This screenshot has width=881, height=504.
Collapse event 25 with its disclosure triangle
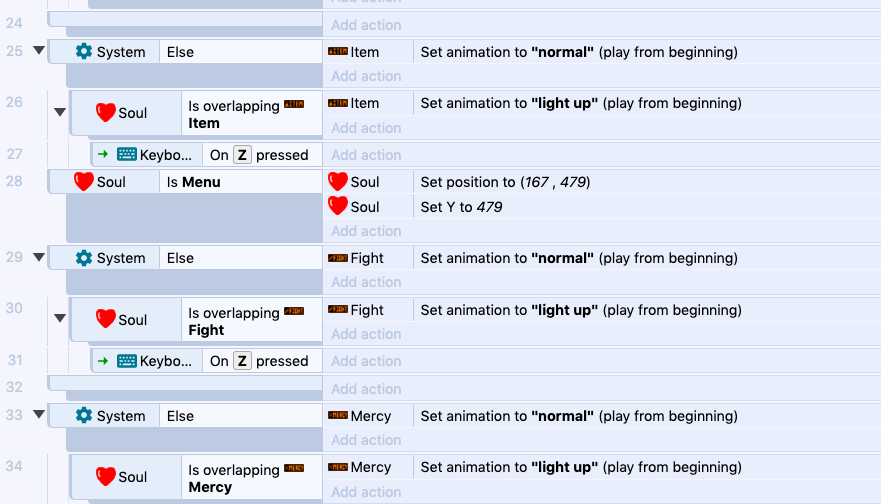39,51
